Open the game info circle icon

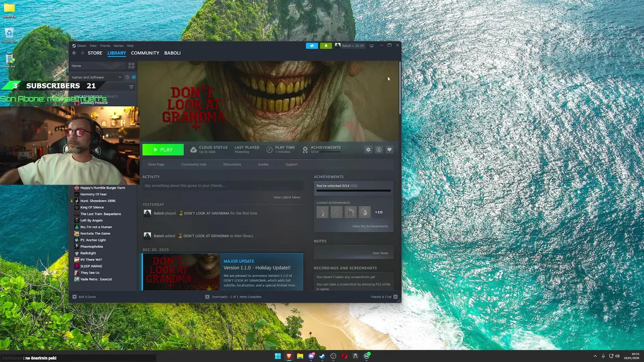(379, 150)
